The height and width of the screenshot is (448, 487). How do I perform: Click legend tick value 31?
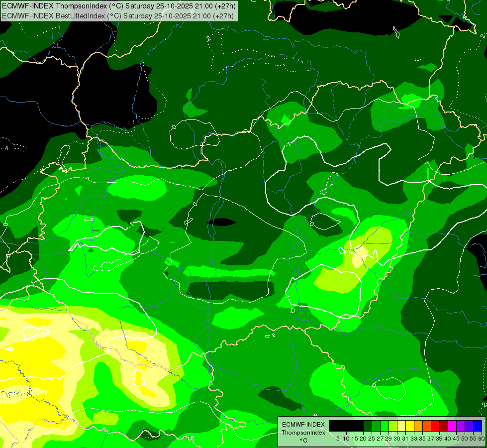[405, 439]
